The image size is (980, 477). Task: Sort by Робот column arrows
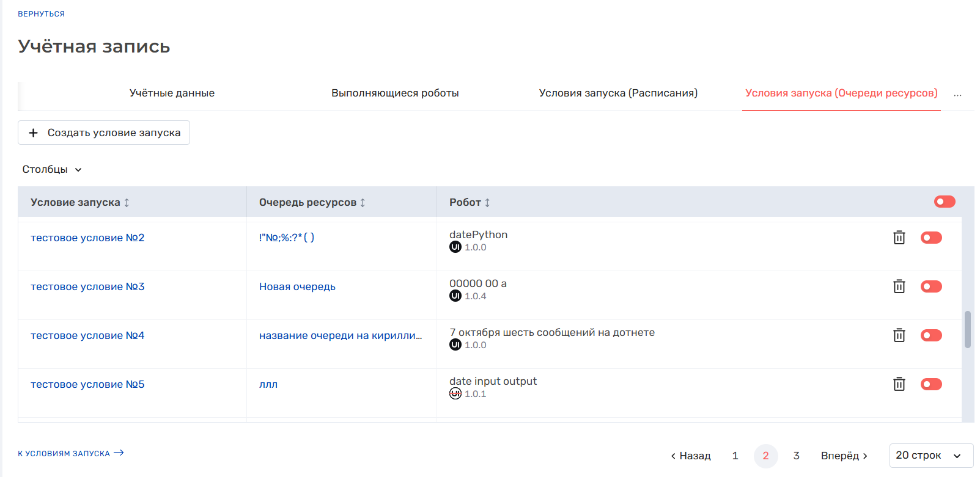(487, 202)
